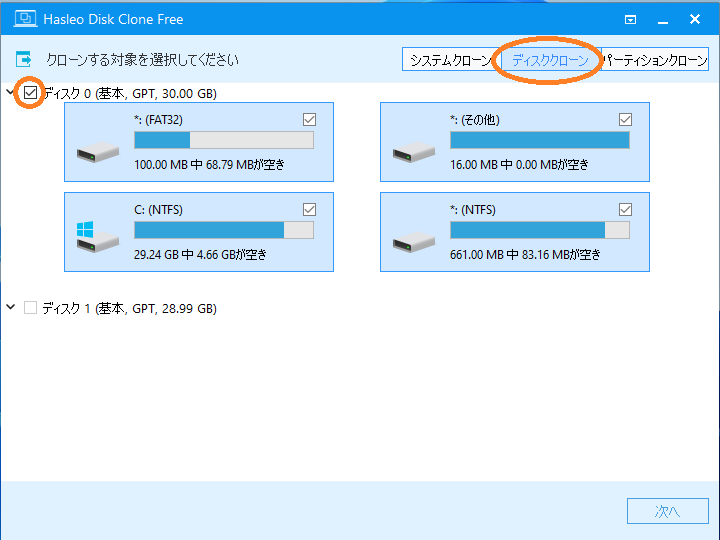Click the C: (NTFS) partition label
The height and width of the screenshot is (540, 720).
coord(158,210)
